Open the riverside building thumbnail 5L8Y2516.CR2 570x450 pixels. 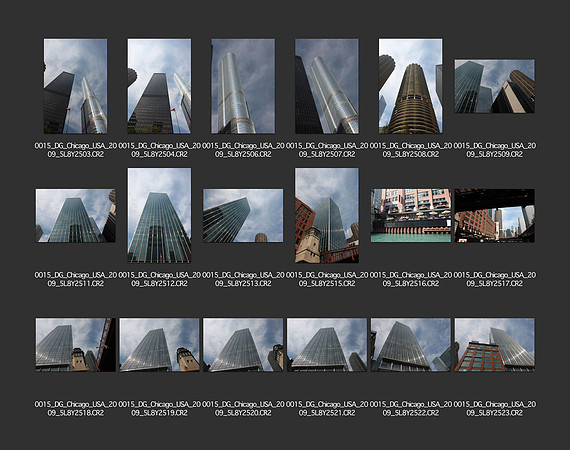(x=411, y=216)
